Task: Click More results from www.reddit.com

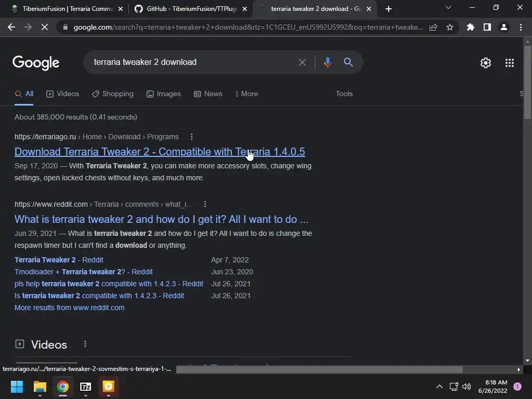Action: click(70, 308)
